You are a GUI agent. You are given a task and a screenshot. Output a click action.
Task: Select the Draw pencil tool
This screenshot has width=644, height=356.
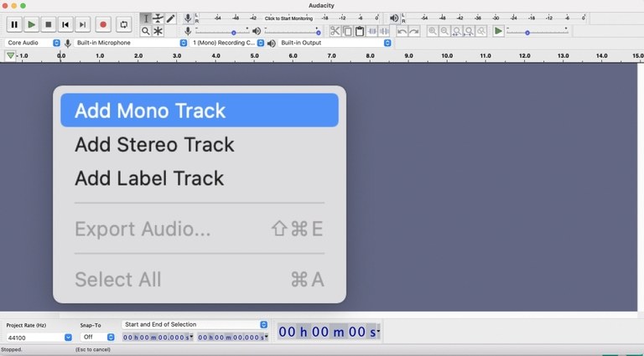coord(170,18)
